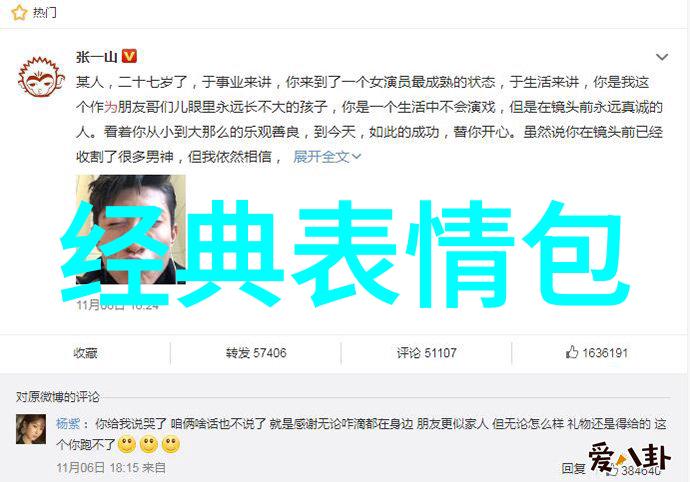Click the like count 1636191
The height and width of the screenshot is (482, 690).
605,353
